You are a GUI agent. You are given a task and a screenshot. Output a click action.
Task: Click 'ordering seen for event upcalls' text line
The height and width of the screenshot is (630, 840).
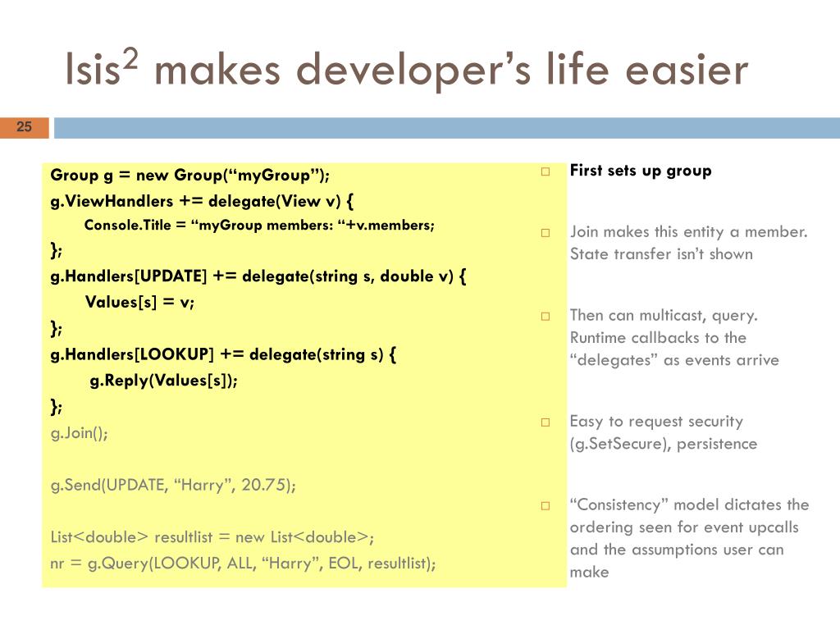[684, 527]
